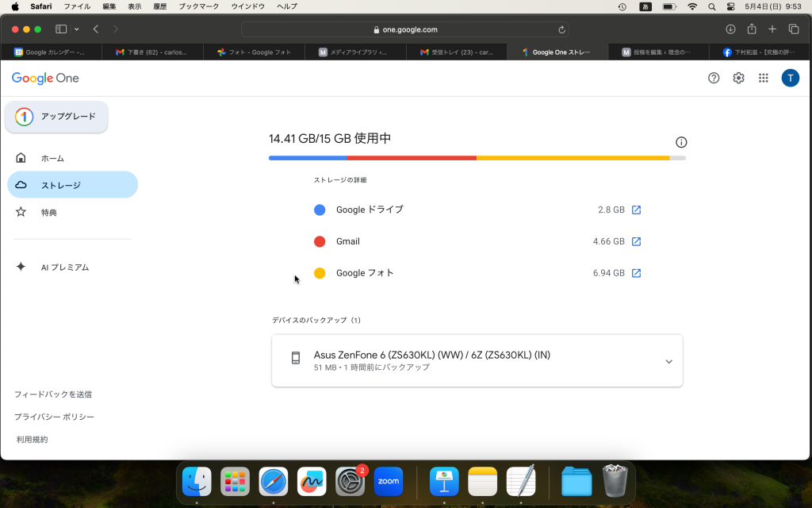Launch Freeform from the Dock
Screen dimensions: 812x508
click(312, 482)
